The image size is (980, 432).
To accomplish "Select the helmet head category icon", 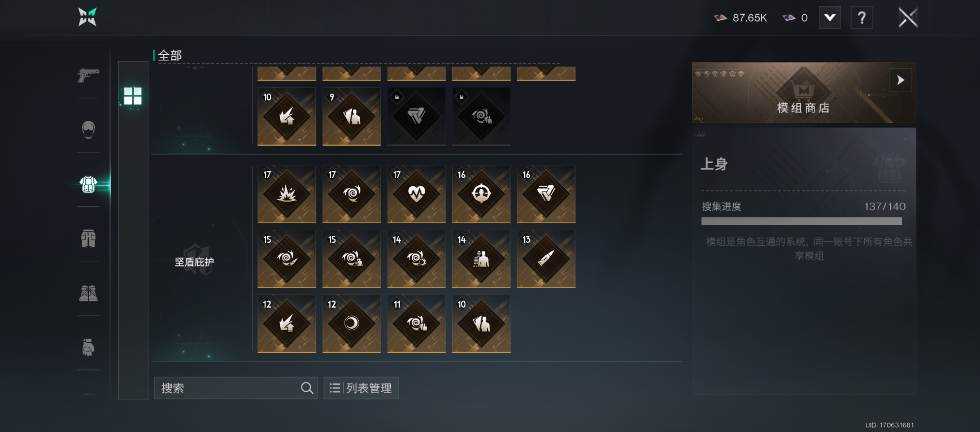I will pyautogui.click(x=88, y=130).
